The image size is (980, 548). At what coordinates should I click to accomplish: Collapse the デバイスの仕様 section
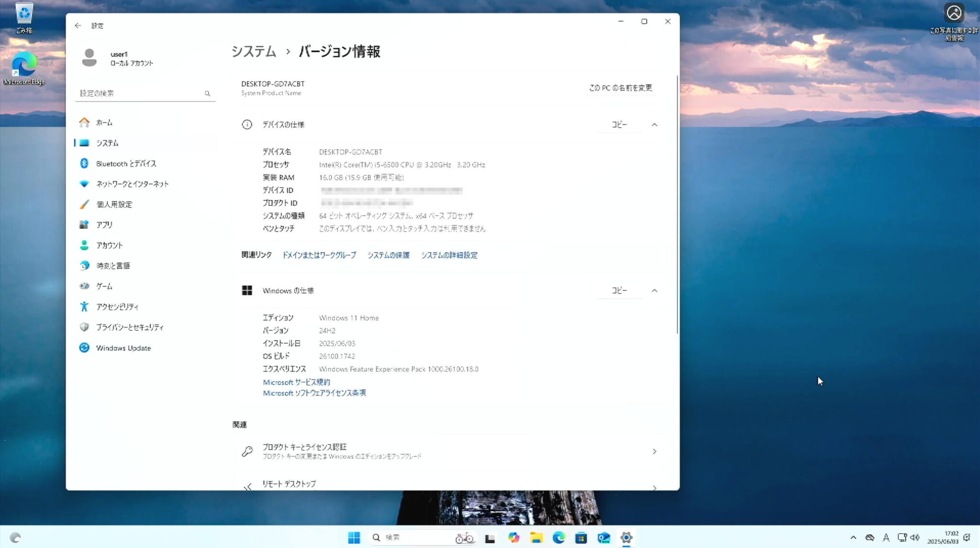coord(654,124)
